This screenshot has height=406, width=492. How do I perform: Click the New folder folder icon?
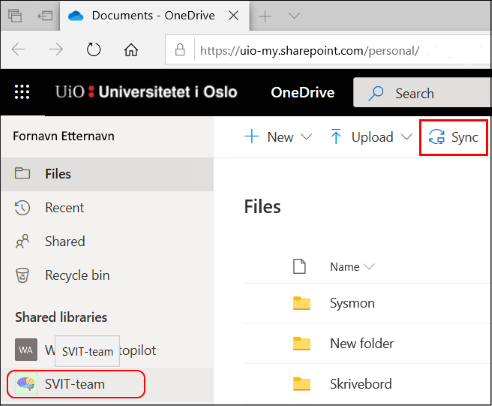click(301, 343)
